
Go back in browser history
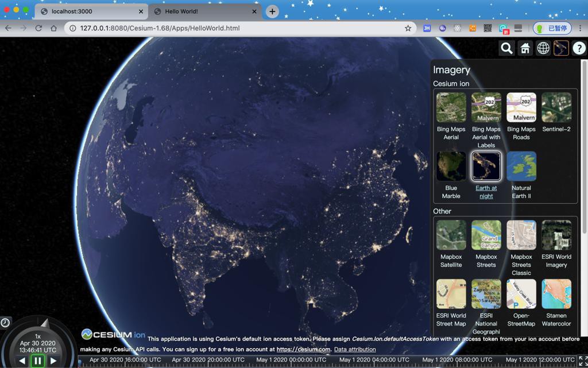pyautogui.click(x=8, y=28)
